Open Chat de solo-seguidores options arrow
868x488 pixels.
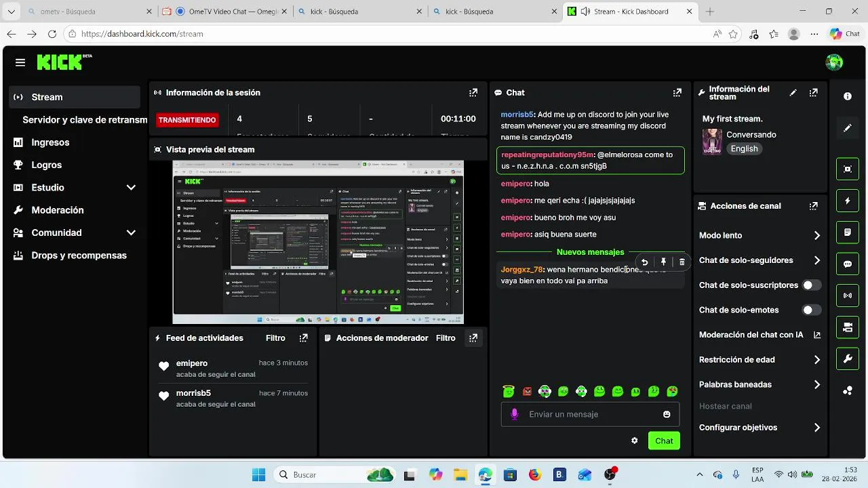817,260
